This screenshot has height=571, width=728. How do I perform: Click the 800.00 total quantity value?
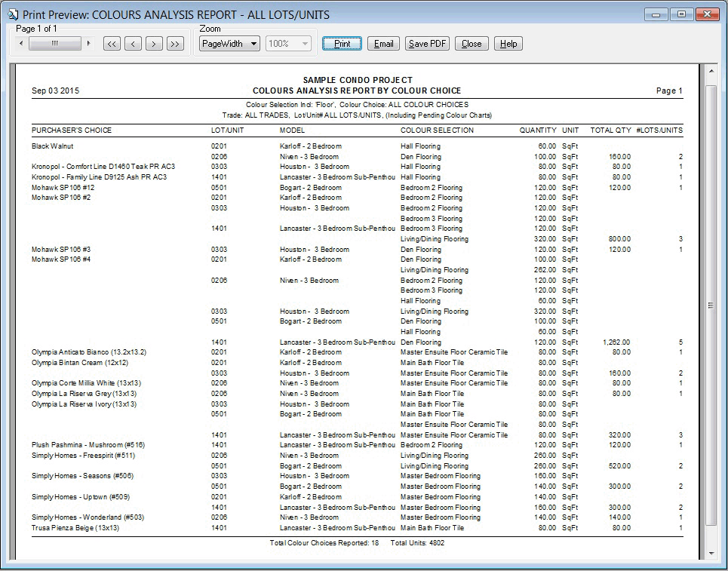(x=620, y=239)
